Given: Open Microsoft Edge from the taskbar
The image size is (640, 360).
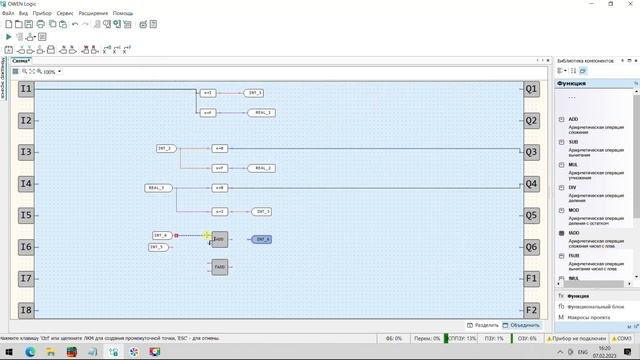Looking at the screenshot, I should 30,352.
